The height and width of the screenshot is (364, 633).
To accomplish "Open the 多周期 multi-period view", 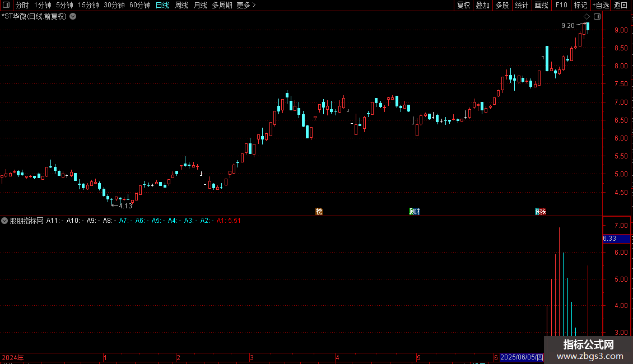I will tap(222, 5).
